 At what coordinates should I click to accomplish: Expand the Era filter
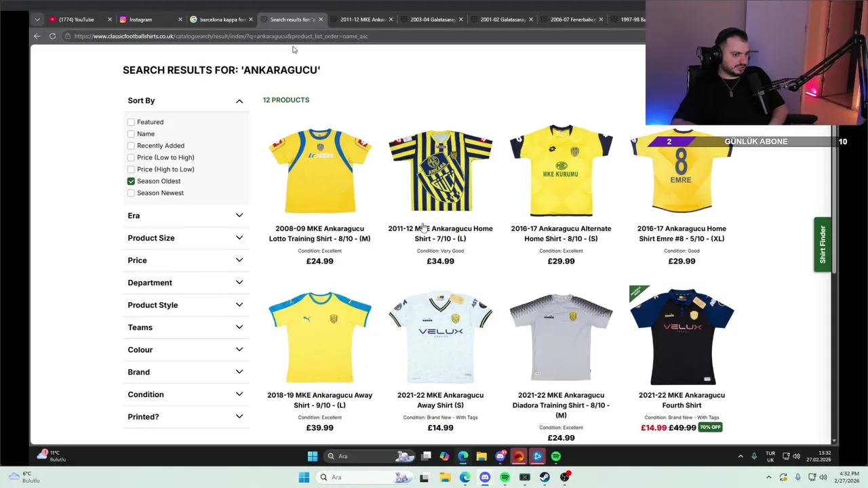[185, 216]
